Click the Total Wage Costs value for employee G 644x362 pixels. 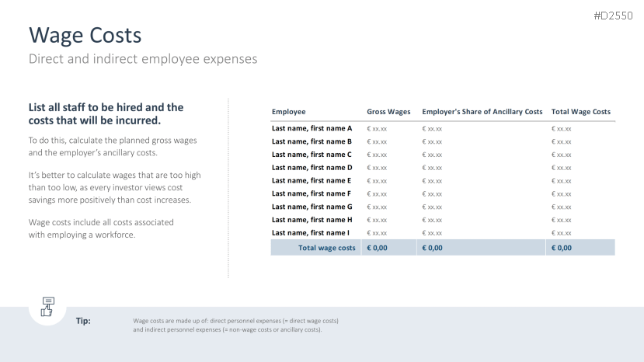(561, 207)
